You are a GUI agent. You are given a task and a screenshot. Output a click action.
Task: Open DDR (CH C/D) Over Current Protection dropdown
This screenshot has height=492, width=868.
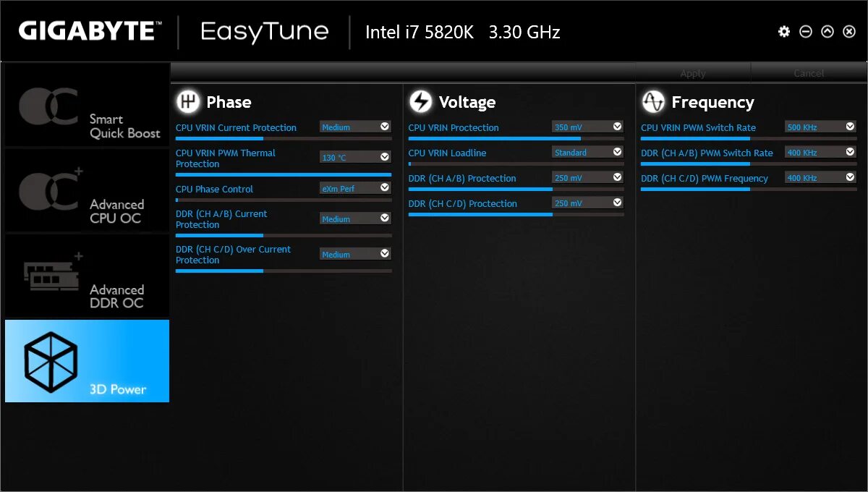(x=355, y=254)
